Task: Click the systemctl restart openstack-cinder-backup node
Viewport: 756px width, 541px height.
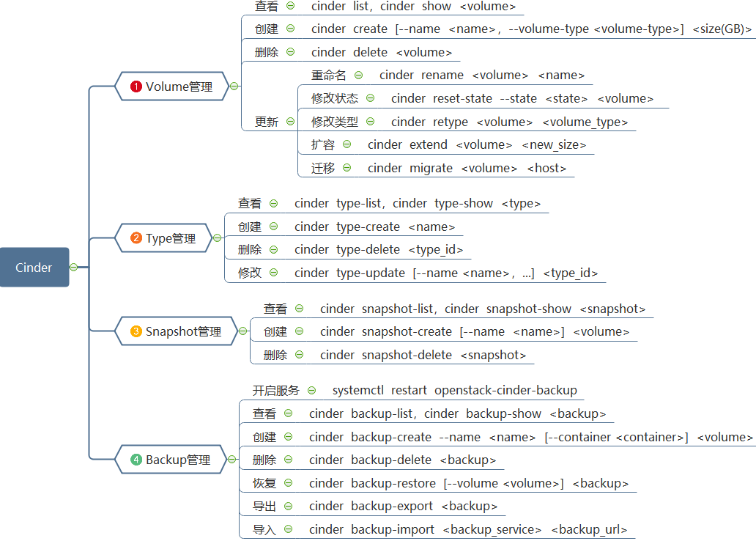Action: point(454,391)
